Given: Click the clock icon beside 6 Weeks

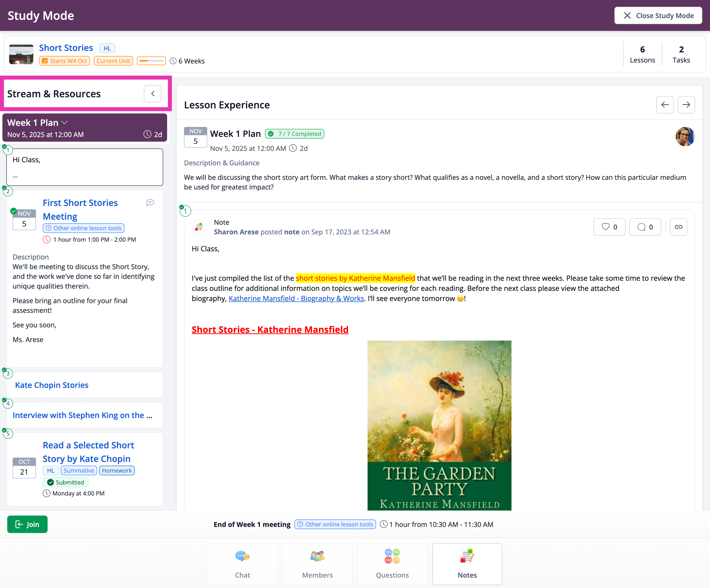Looking at the screenshot, I should (x=173, y=61).
